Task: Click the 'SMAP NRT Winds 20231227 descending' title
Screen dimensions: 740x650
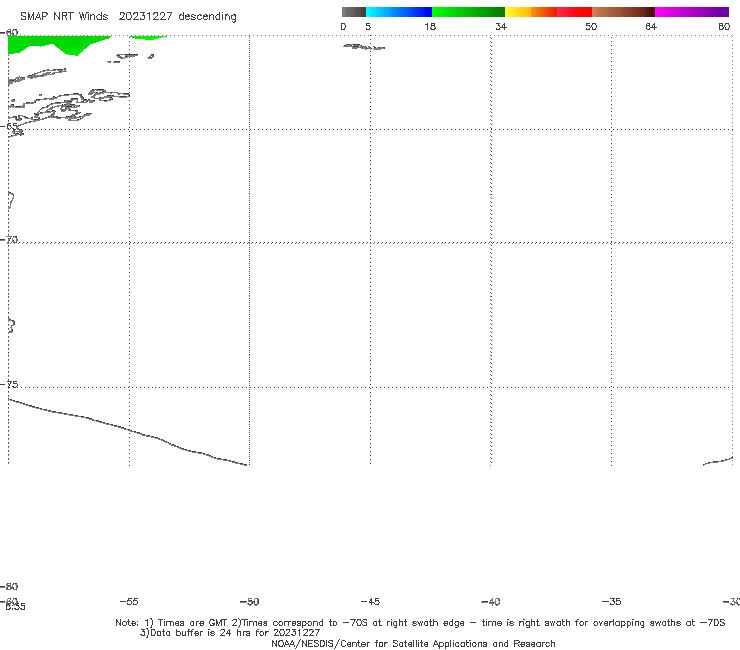Action: click(128, 17)
